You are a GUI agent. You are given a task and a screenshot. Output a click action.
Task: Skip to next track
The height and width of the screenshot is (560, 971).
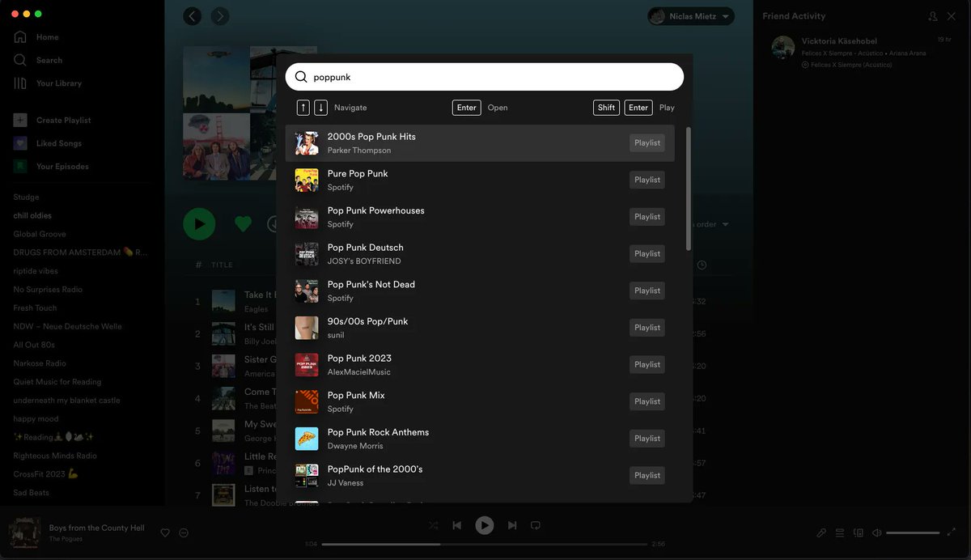(x=512, y=525)
